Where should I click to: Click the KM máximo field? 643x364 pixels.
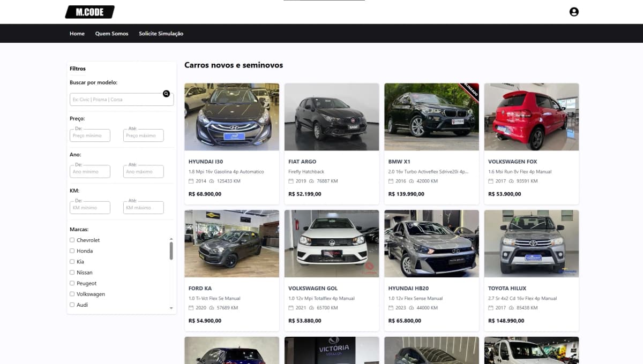[144, 208]
